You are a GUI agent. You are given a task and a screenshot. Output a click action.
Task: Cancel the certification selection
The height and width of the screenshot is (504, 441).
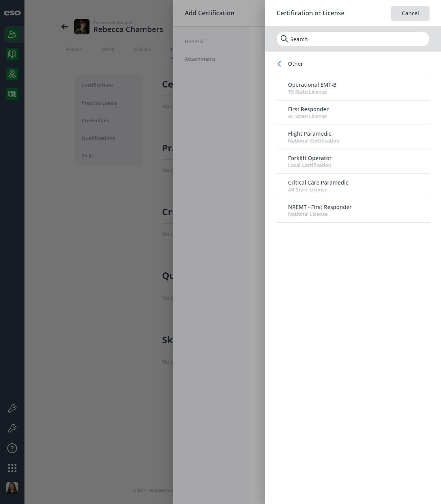coord(410,13)
